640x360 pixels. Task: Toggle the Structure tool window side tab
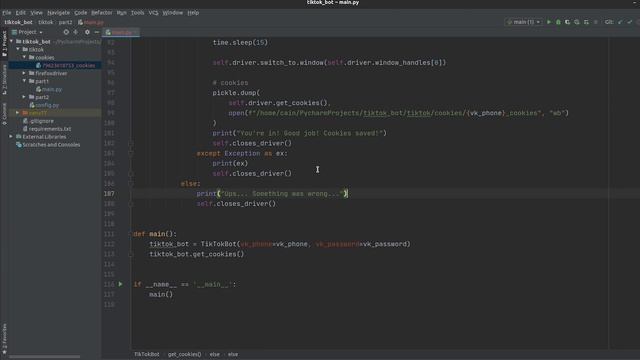click(x=4, y=79)
